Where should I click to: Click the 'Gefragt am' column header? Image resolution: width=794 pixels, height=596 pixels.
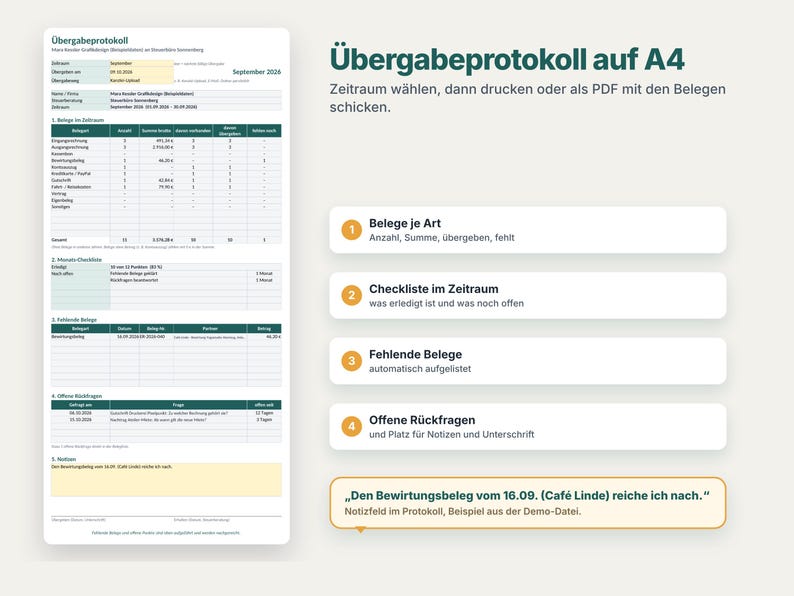81,405
